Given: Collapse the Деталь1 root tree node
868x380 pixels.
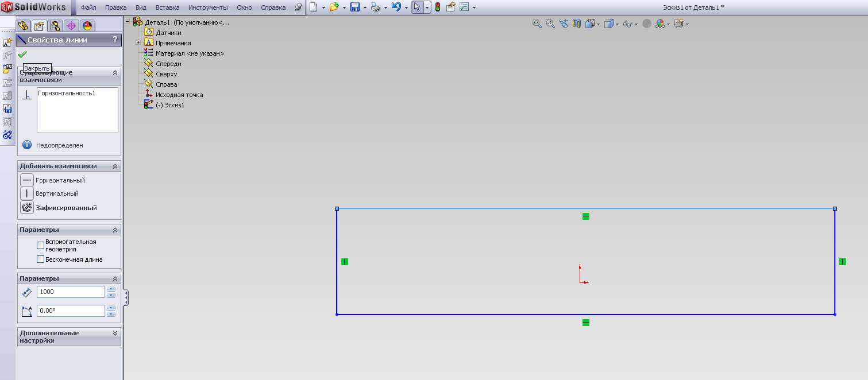Looking at the screenshot, I should coord(128,22).
